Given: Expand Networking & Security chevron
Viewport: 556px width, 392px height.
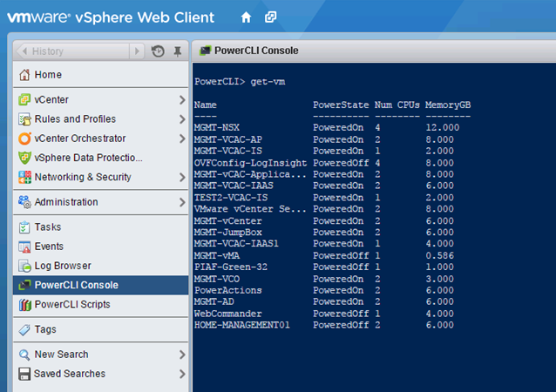Looking at the screenshot, I should [182, 177].
